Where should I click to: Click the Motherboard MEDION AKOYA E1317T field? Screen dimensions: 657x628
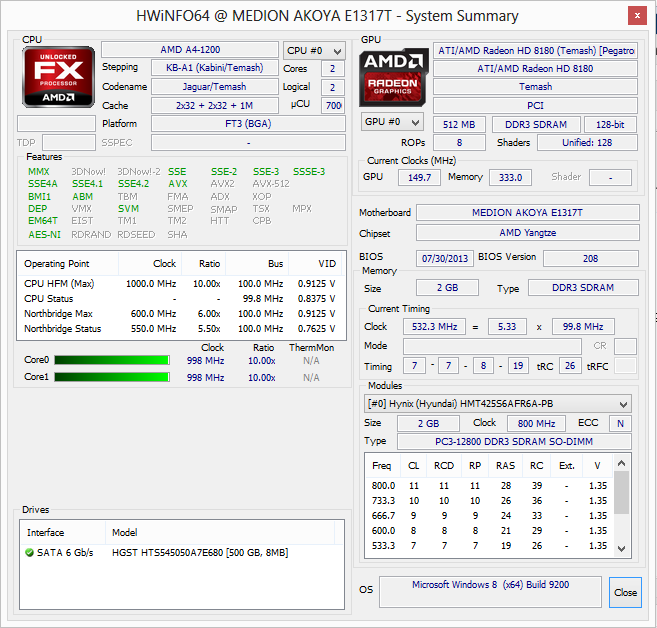pos(528,213)
